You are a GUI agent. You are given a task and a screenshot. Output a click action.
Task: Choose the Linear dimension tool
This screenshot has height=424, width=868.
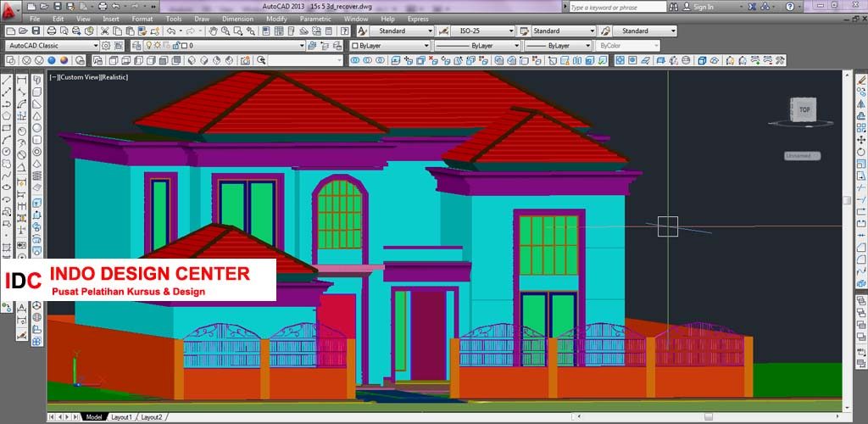click(21, 81)
